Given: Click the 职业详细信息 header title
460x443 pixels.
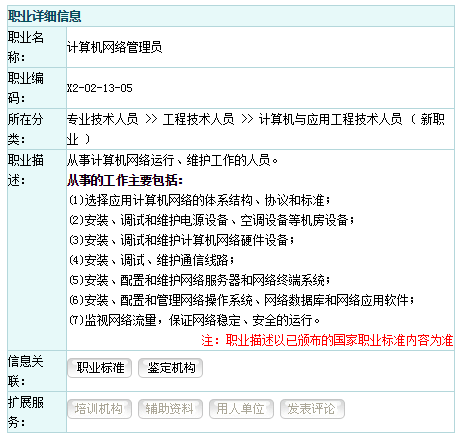Looking at the screenshot, I should point(45,16).
